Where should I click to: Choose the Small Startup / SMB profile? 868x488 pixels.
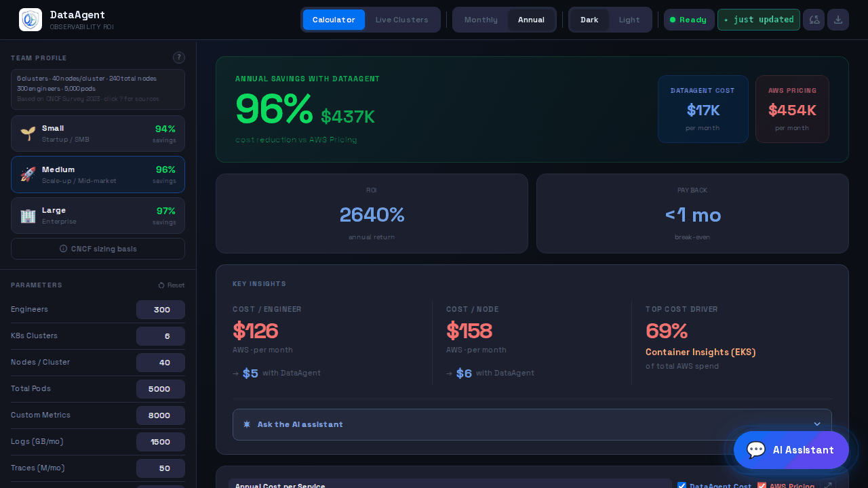[x=98, y=133]
